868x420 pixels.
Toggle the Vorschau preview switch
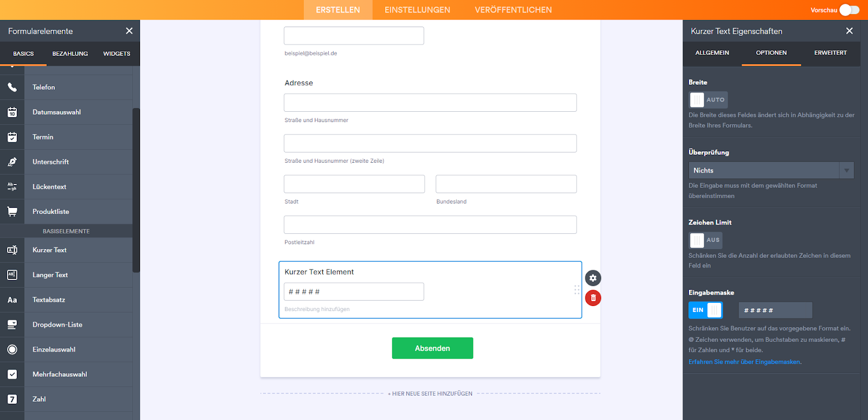pos(849,10)
